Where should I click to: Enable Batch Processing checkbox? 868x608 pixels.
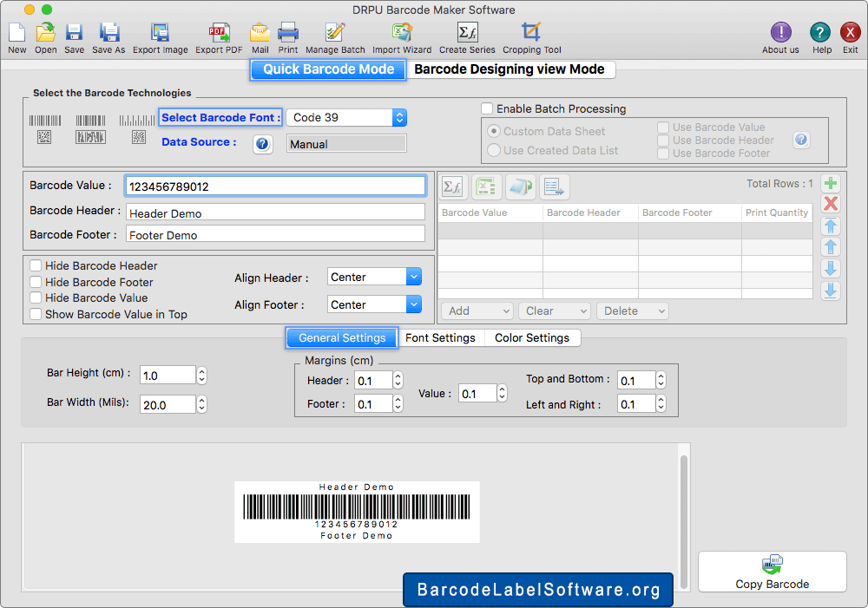click(x=487, y=108)
